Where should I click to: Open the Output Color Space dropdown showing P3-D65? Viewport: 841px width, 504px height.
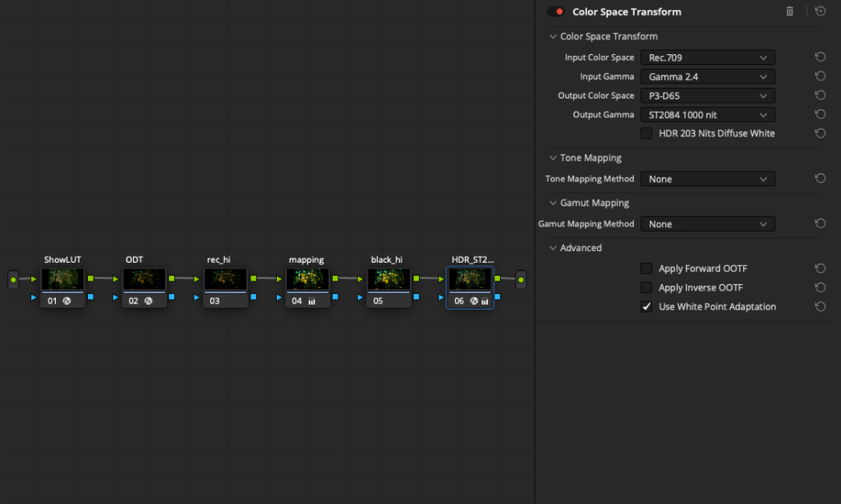pyautogui.click(x=707, y=95)
